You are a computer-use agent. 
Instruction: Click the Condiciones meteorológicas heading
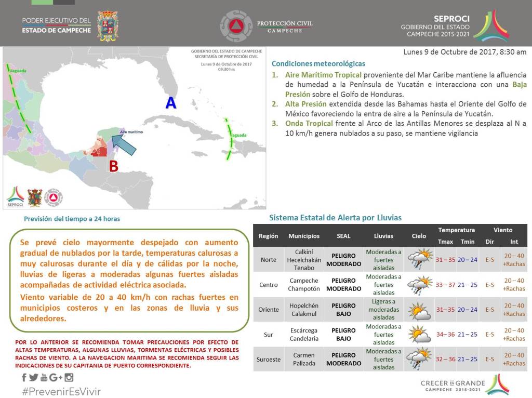[318, 63]
